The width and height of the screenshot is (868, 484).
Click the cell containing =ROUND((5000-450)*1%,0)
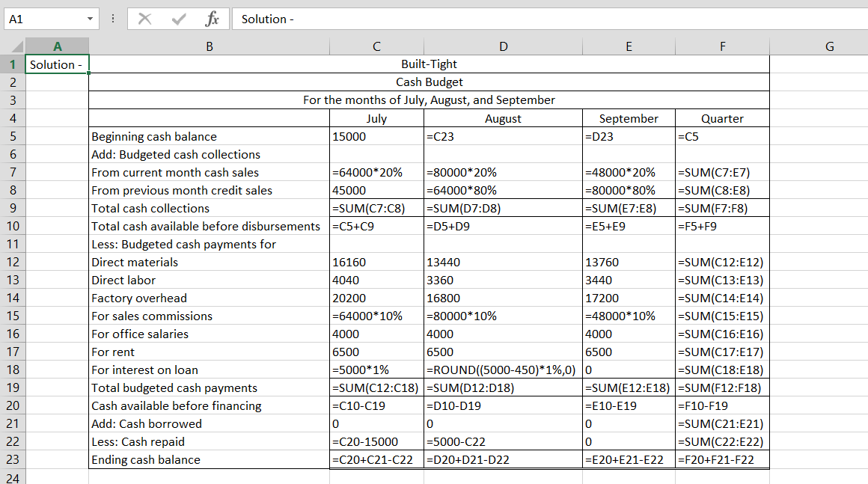(503, 370)
